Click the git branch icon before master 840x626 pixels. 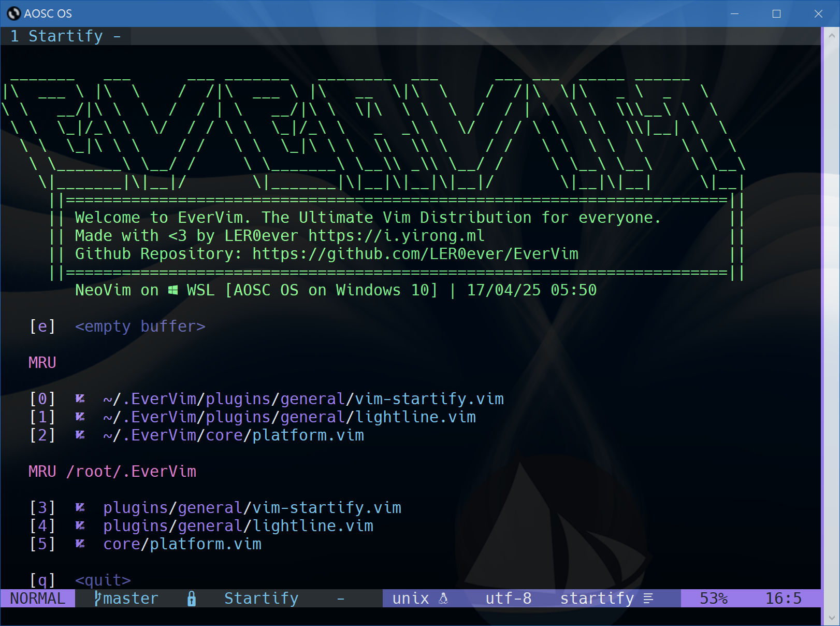pos(97,599)
